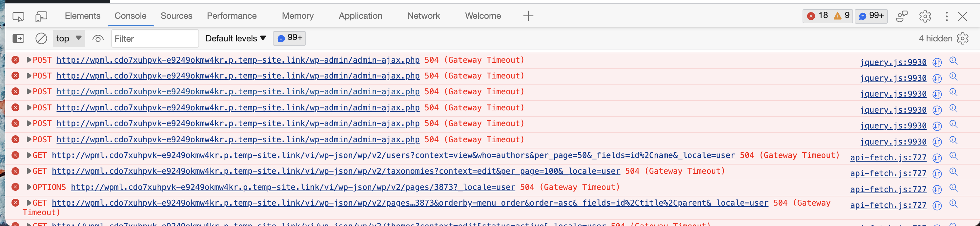980x226 pixels.
Task: Open jquery.js:9930 source link in first row
Action: pos(893,62)
